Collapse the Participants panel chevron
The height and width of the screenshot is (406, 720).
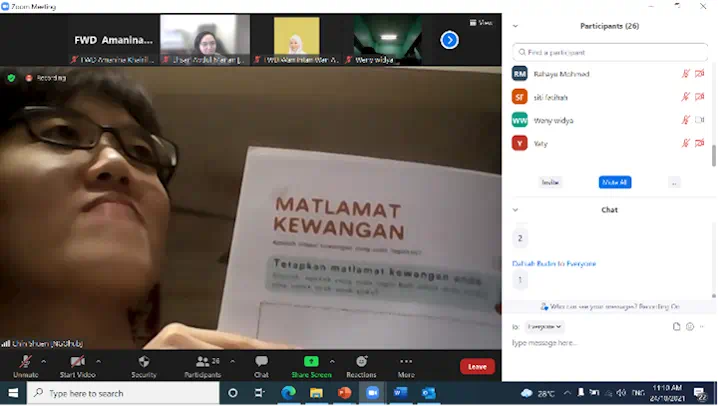coord(515,26)
